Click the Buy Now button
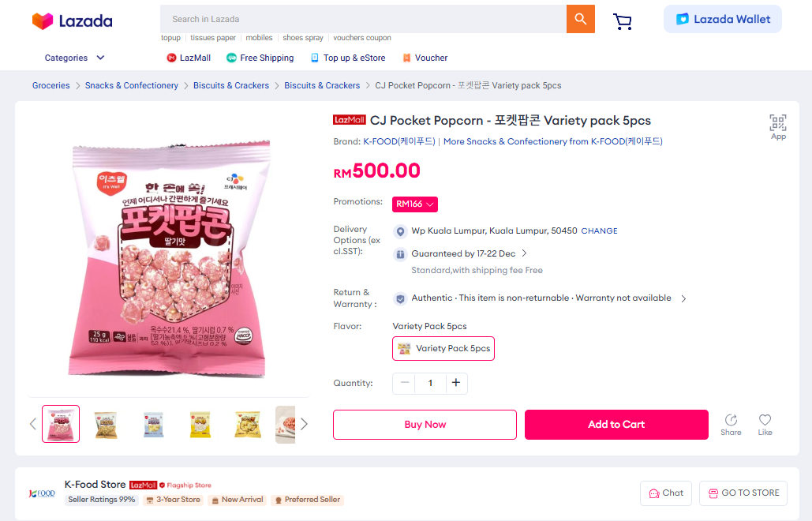This screenshot has height=521, width=812. 425,424
